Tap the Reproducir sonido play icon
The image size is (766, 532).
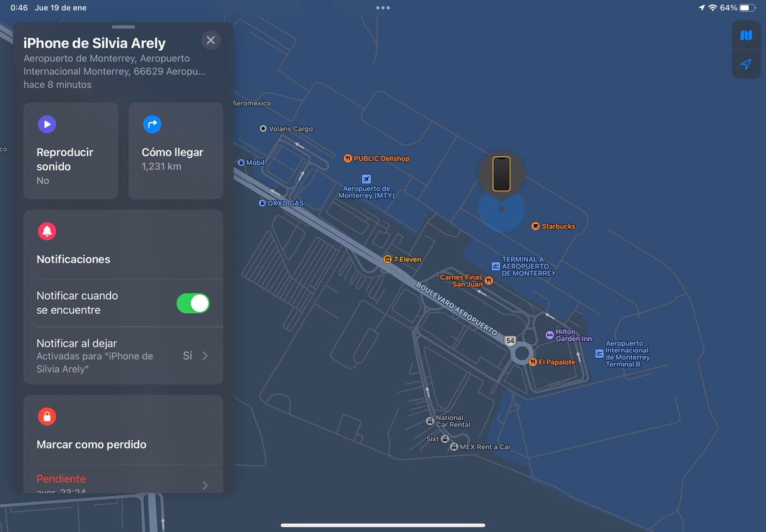[47, 124]
